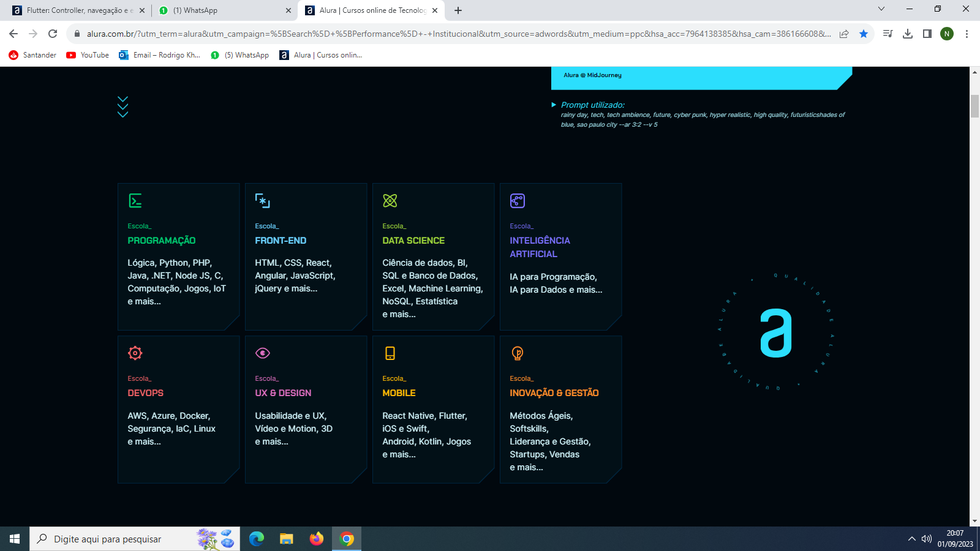The width and height of the screenshot is (980, 551).
Task: Toggle the bookmark star
Action: coord(864,34)
